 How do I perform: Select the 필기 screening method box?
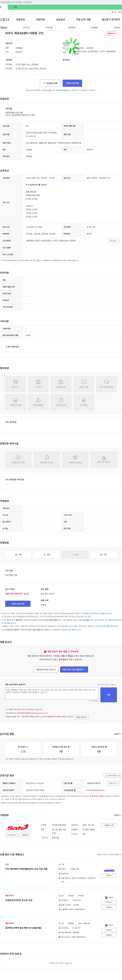click(75, 555)
